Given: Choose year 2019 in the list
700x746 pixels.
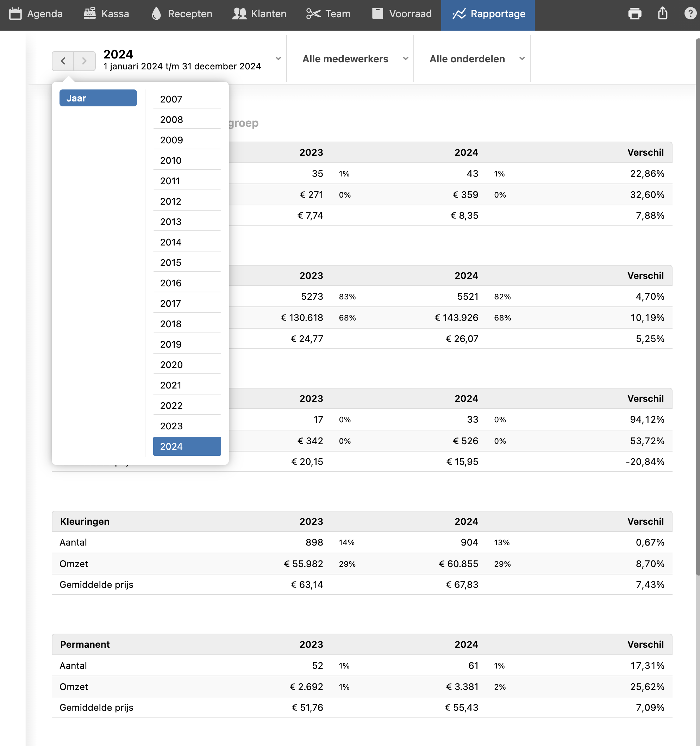Looking at the screenshot, I should pos(187,344).
